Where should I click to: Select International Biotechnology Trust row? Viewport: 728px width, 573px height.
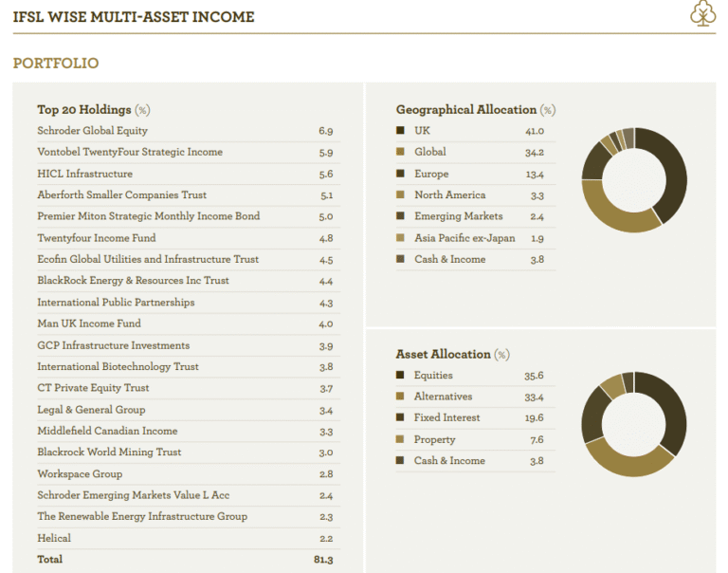[189, 367]
